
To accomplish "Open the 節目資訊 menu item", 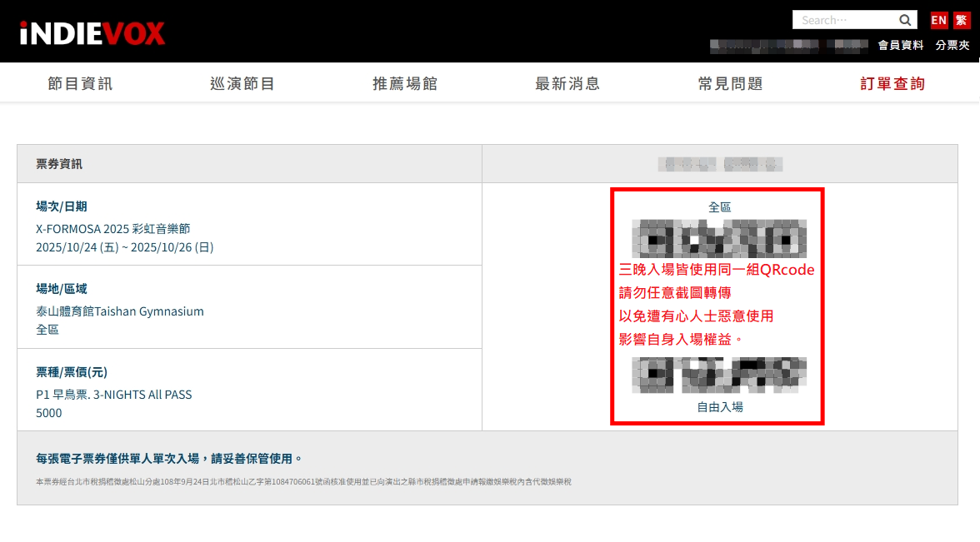I will pyautogui.click(x=80, y=83).
